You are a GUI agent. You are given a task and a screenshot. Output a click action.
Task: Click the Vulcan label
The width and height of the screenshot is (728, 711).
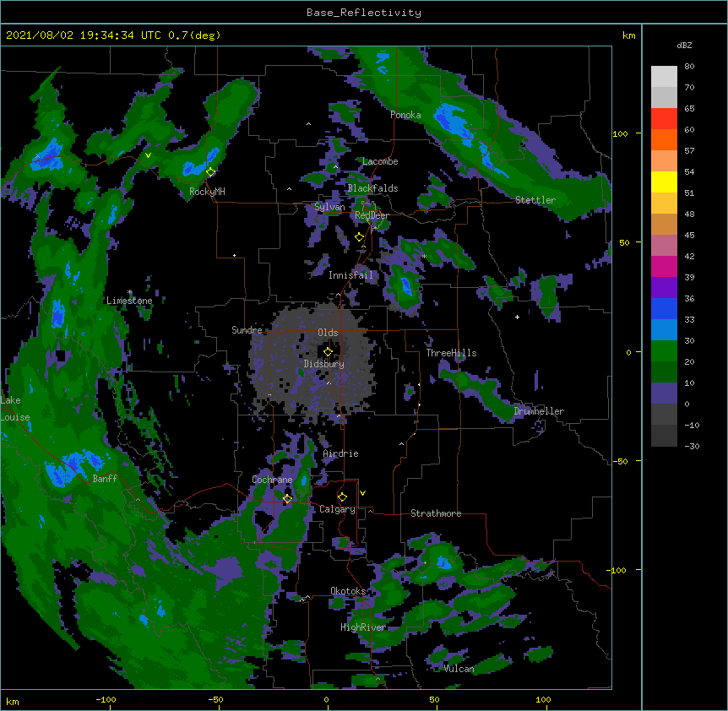[459, 669]
